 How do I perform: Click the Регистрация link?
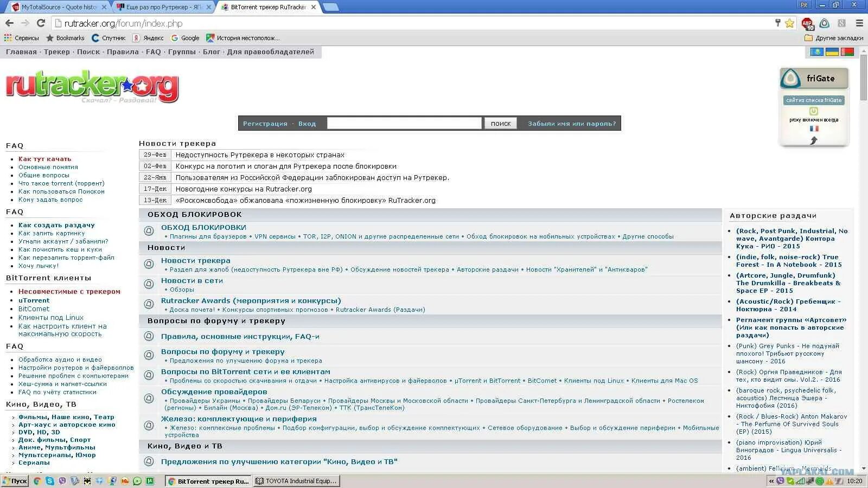tap(265, 124)
